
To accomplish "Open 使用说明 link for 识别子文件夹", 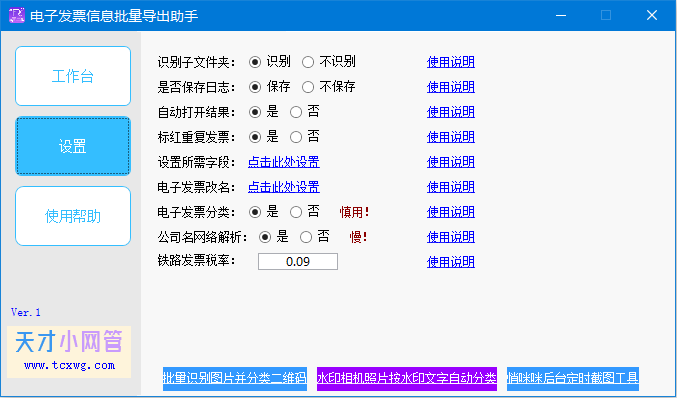I will click(451, 62).
